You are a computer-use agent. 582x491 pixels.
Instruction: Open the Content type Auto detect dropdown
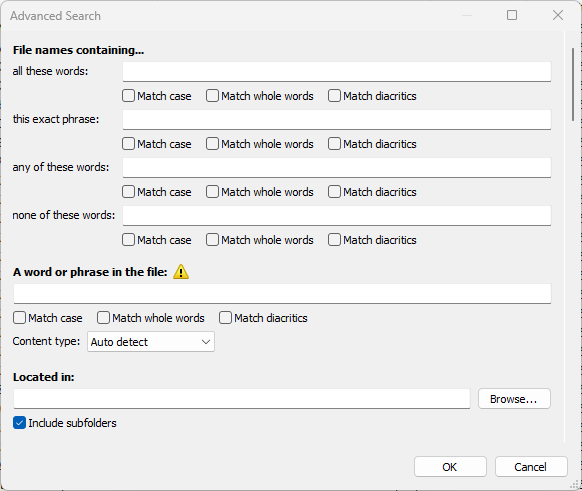pos(151,341)
